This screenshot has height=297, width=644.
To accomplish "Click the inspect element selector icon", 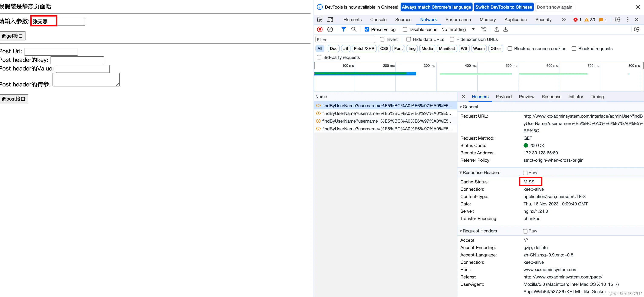I will (x=320, y=20).
